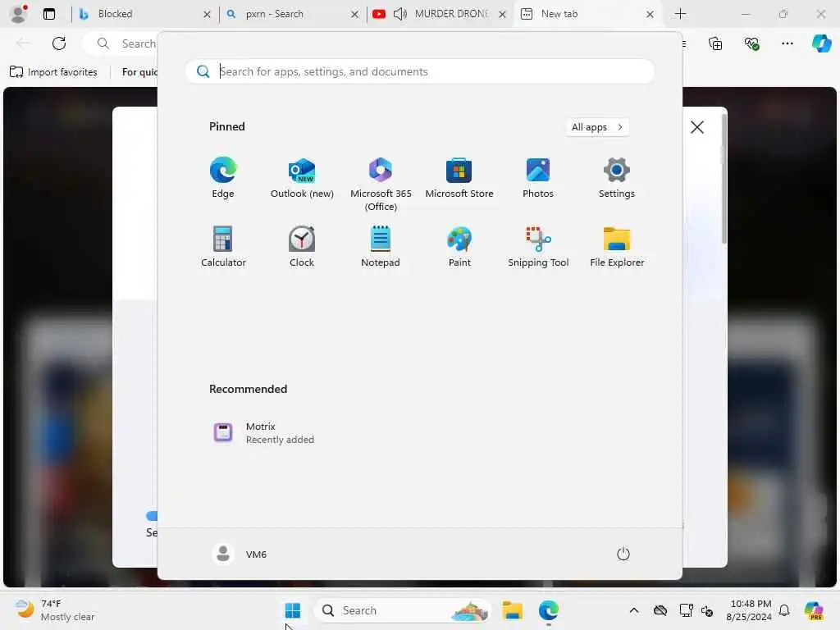Expand the All apps list

point(597,127)
